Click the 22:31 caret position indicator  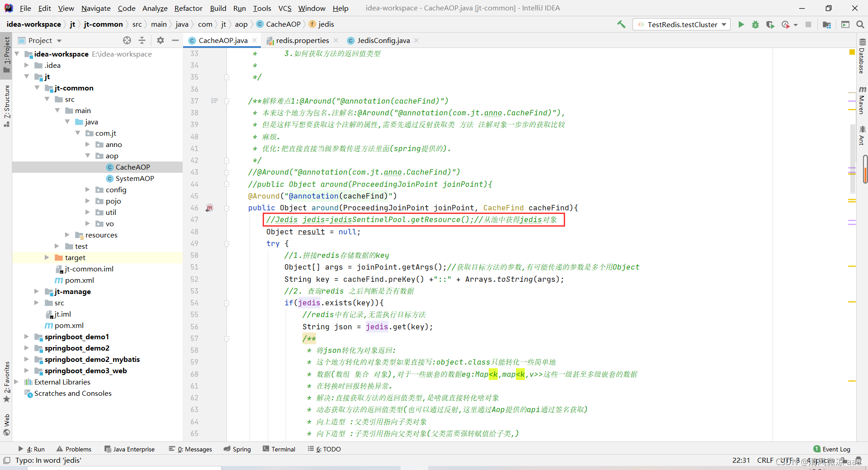[x=741, y=461]
